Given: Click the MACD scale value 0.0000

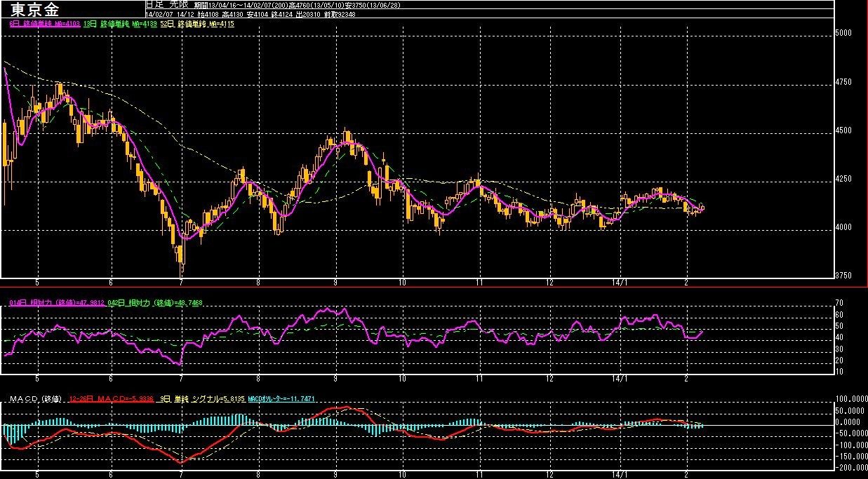Looking at the screenshot, I should [849, 421].
